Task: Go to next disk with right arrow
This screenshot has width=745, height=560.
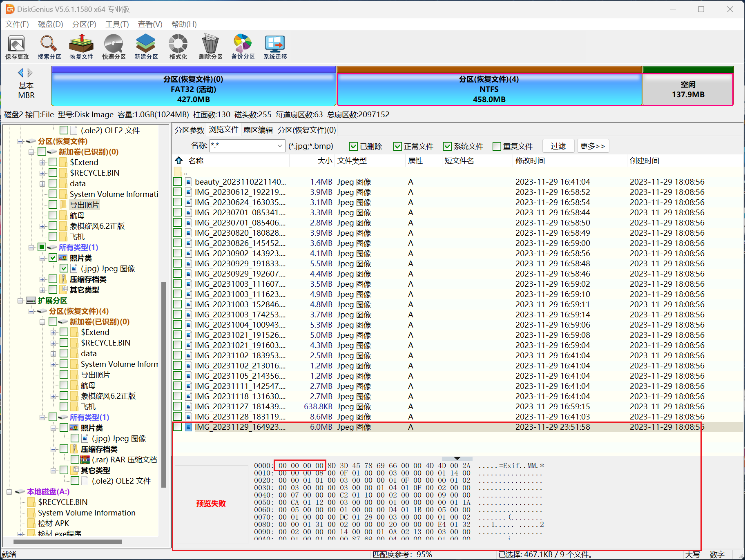Action: [30, 73]
